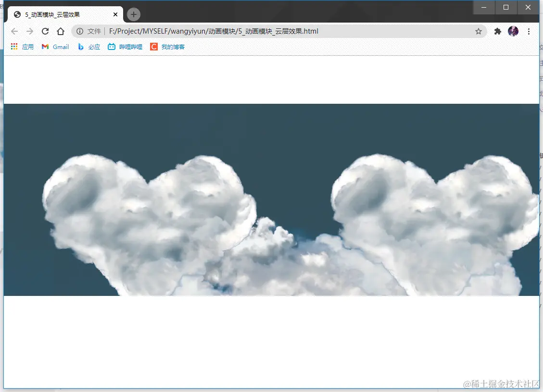Click the cloud animation banner
The width and height of the screenshot is (543, 392).
click(x=271, y=200)
